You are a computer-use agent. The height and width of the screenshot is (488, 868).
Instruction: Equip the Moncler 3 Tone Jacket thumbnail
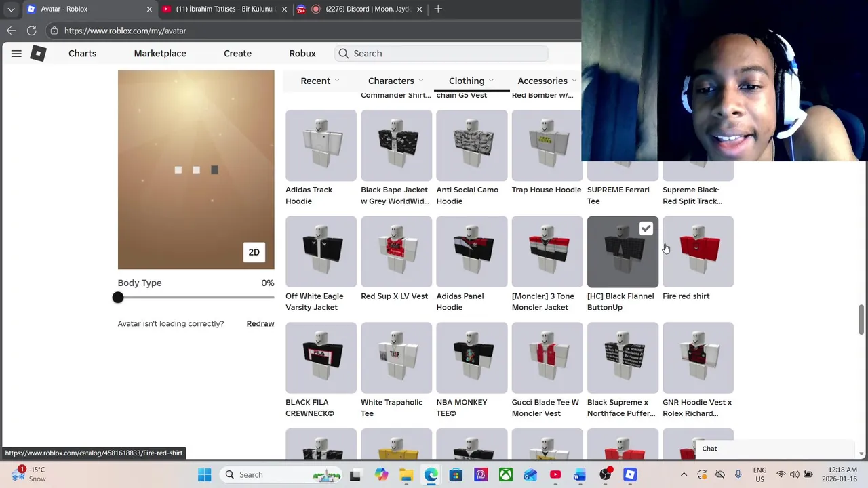coord(547,251)
